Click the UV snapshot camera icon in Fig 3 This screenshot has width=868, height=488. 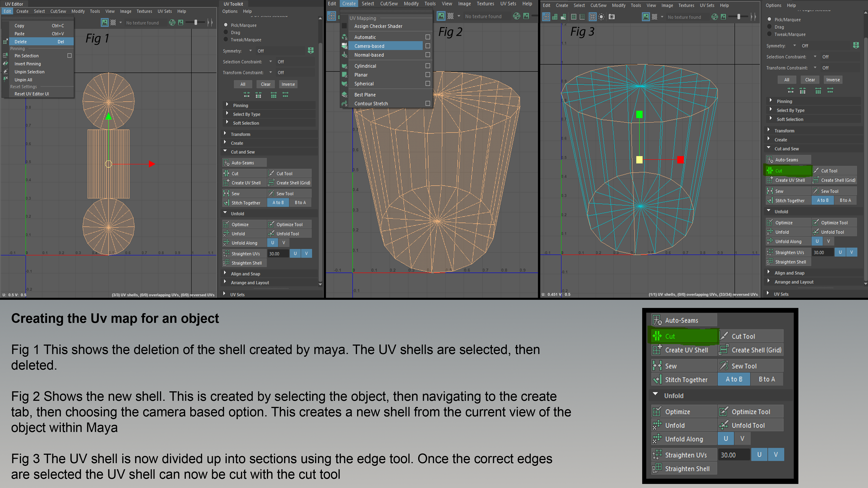[612, 17]
